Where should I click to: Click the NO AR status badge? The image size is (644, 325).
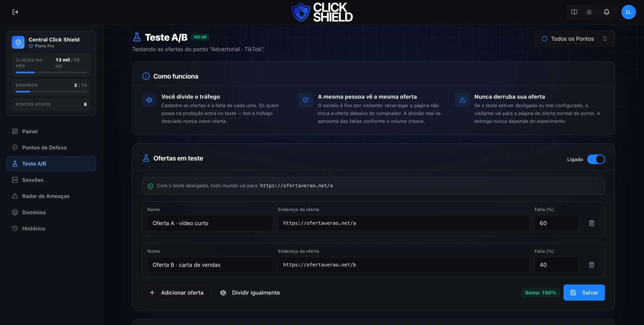[x=200, y=37]
